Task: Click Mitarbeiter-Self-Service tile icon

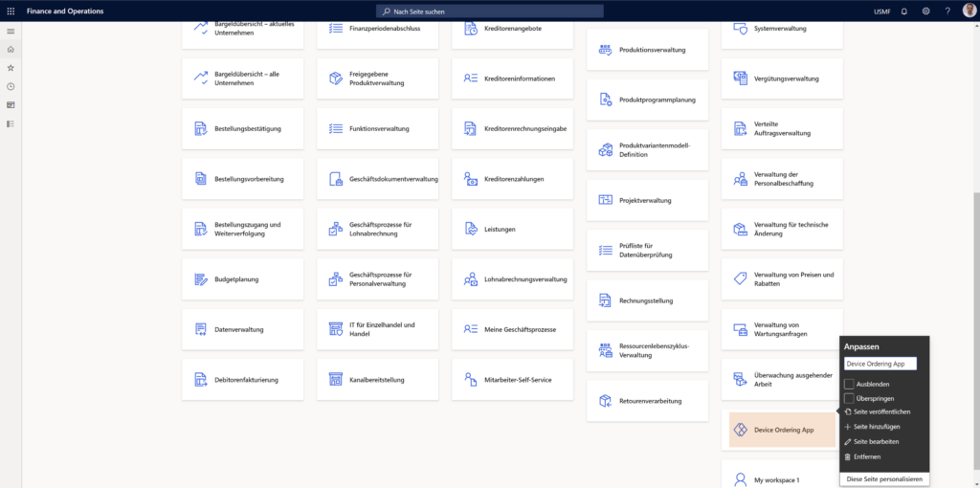Action: click(x=471, y=379)
